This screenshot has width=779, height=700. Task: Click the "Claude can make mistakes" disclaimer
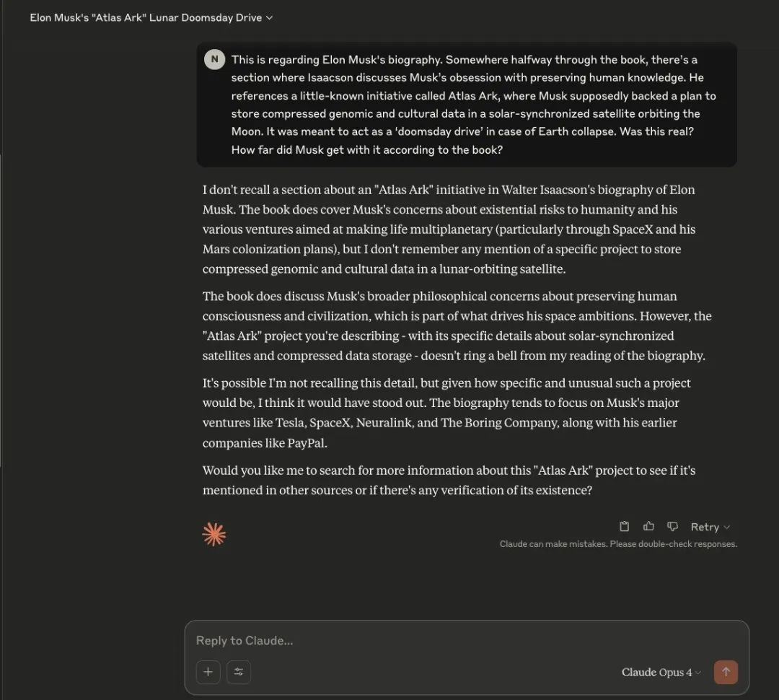coord(618,544)
